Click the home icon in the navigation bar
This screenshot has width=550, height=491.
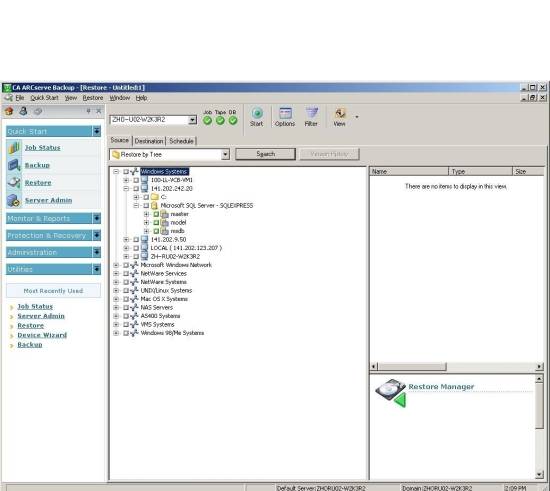tap(9, 111)
